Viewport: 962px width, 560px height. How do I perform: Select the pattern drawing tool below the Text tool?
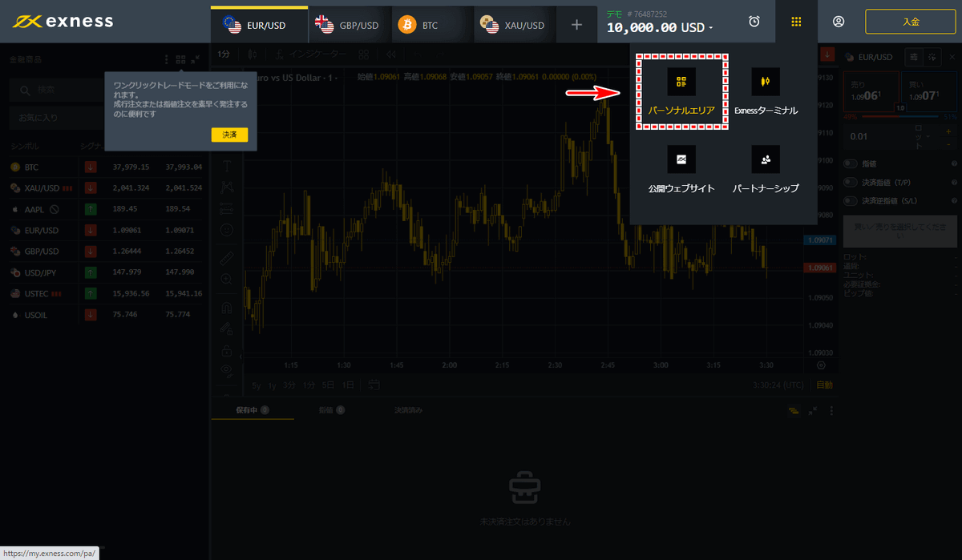tap(228, 187)
